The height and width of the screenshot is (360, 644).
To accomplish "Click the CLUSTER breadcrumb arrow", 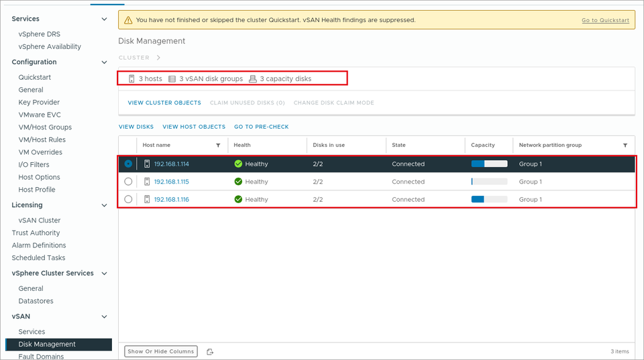I will (x=158, y=58).
